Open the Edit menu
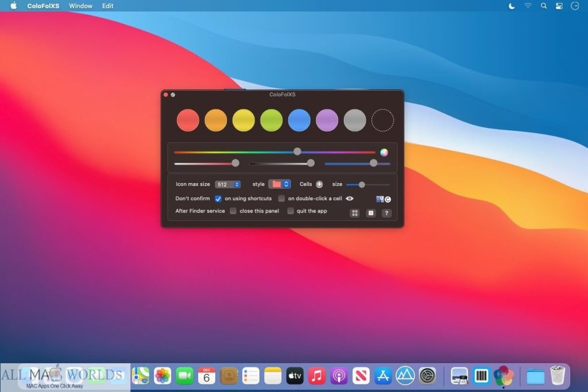 tap(107, 6)
